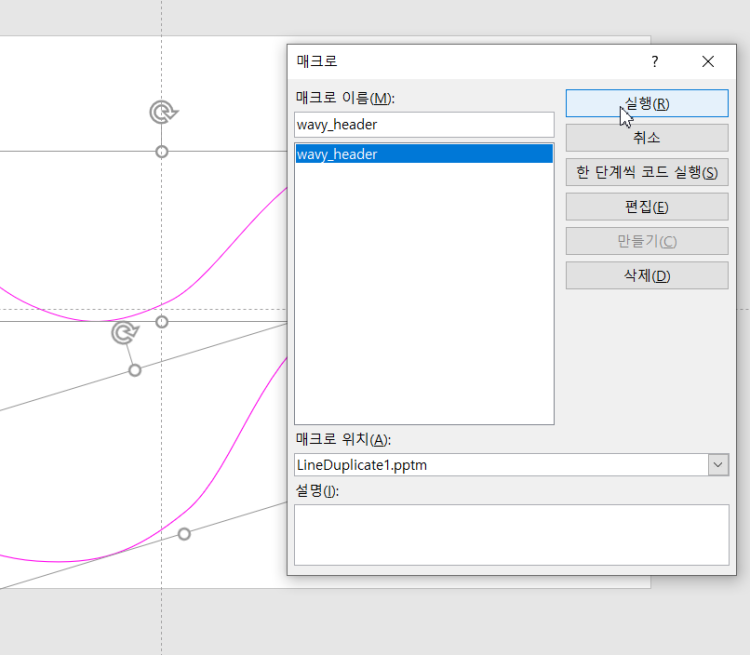The width and height of the screenshot is (750, 655).
Task: Click 한 단계씩 코드 실행(S) button
Action: (647, 172)
